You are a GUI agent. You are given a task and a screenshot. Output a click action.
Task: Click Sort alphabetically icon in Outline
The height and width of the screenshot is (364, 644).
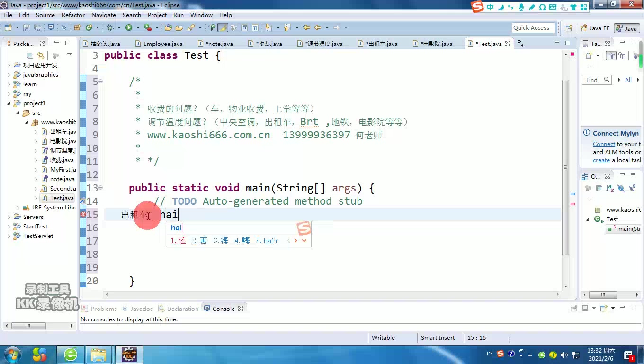click(610, 188)
